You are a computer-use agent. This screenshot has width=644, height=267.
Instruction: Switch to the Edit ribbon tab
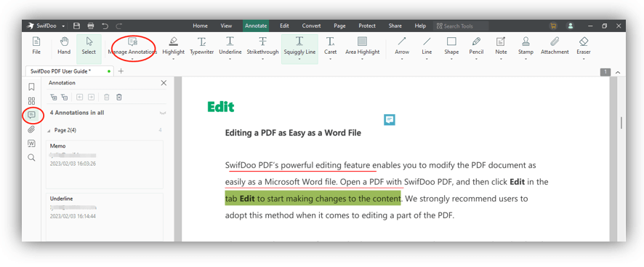pos(284,26)
